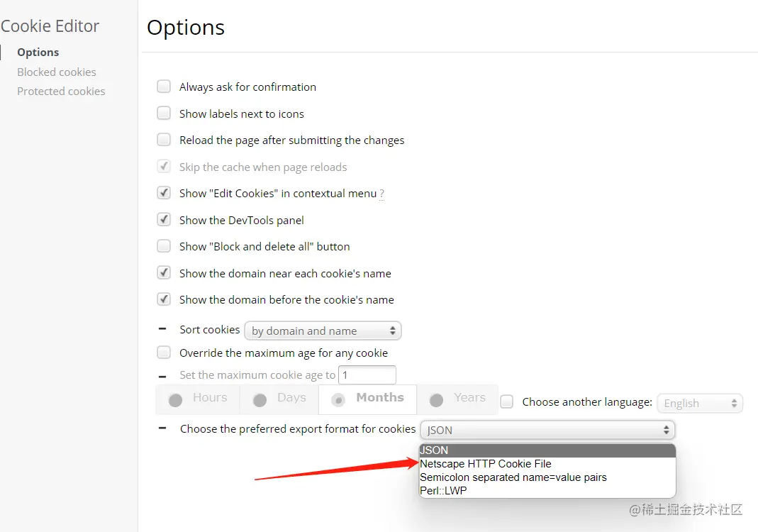This screenshot has height=532, width=758.
Task: Select the Years radio button
Action: pyautogui.click(x=437, y=400)
